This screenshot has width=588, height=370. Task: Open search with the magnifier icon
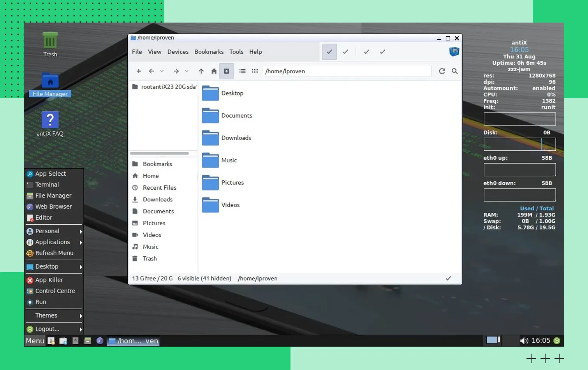pos(454,71)
